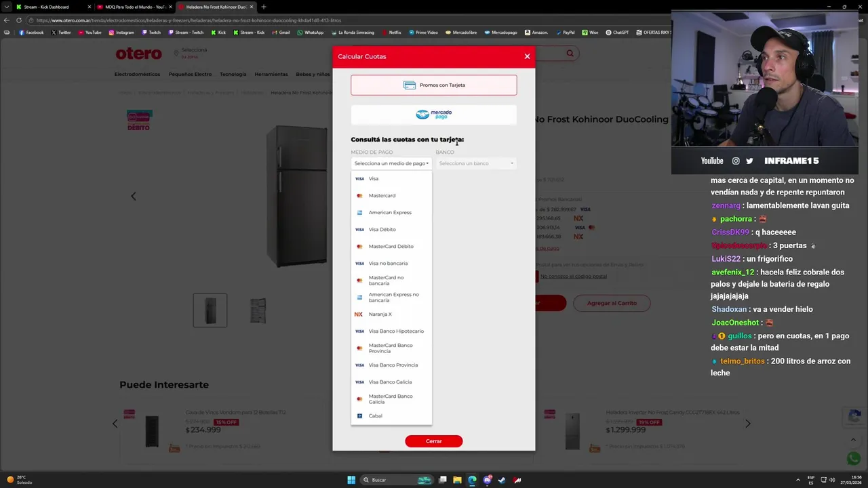This screenshot has width=868, height=488.
Task: Open the Facebook bookmark
Action: click(31, 33)
